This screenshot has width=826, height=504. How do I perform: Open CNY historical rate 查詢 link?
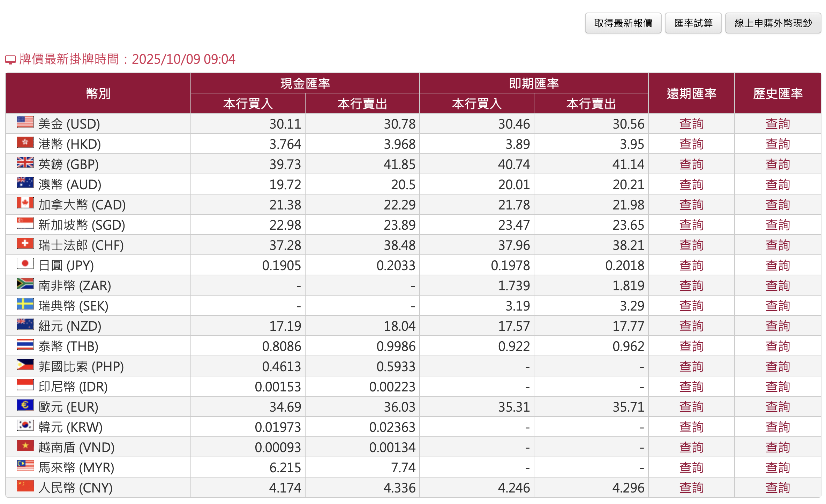point(777,488)
